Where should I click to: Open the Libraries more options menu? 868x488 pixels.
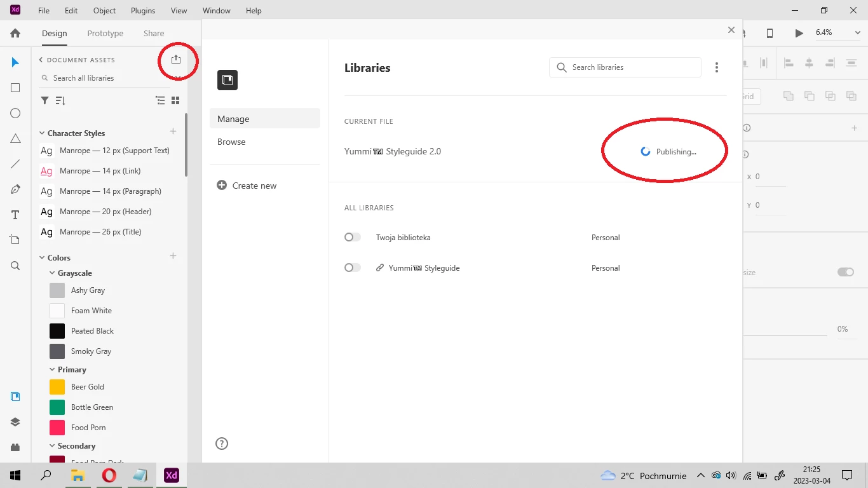pyautogui.click(x=717, y=67)
